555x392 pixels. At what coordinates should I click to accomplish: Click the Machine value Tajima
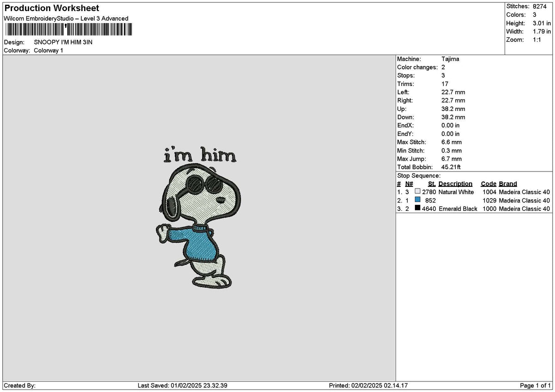(450, 59)
